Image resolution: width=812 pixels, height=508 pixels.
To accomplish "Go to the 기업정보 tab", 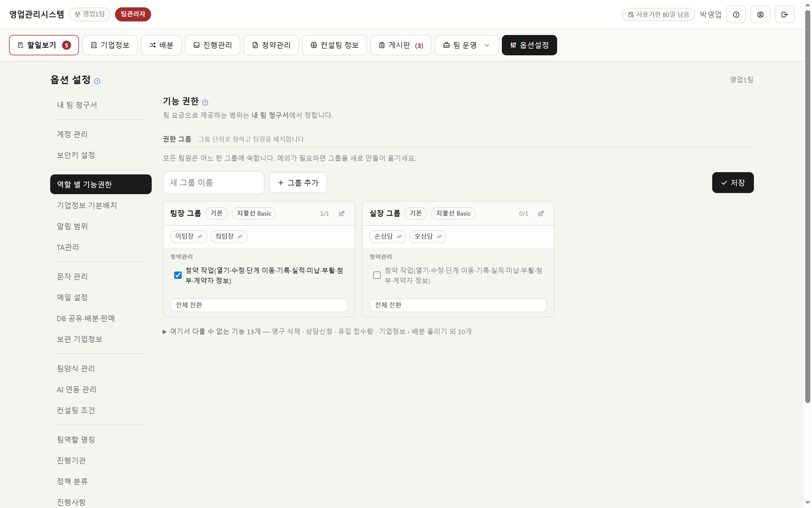I will tap(110, 45).
